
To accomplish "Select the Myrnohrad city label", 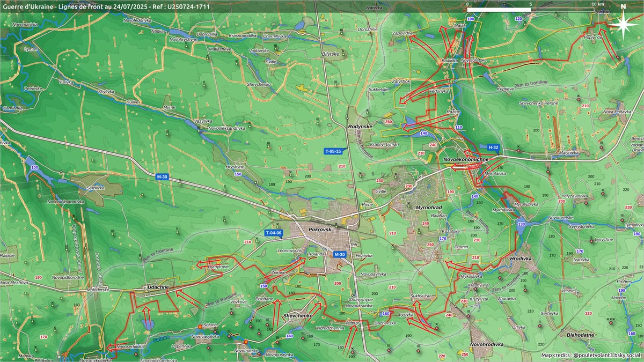I will pos(428,207).
